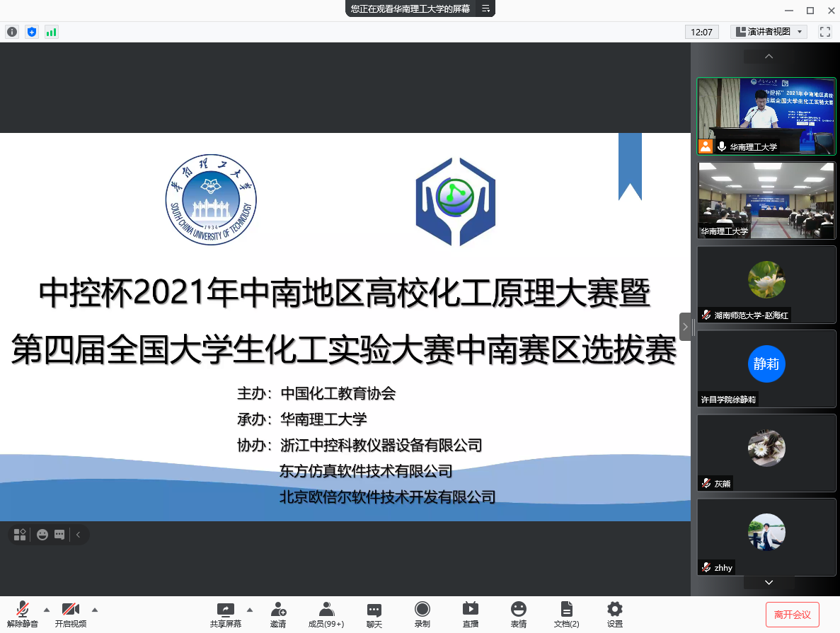Open 文档(2) documents menu
Screen dimensions: 840x633
(566, 614)
